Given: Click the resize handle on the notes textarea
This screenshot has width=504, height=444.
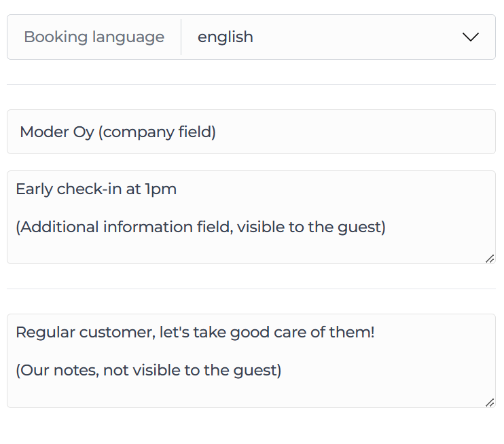Looking at the screenshot, I should tap(489, 402).
